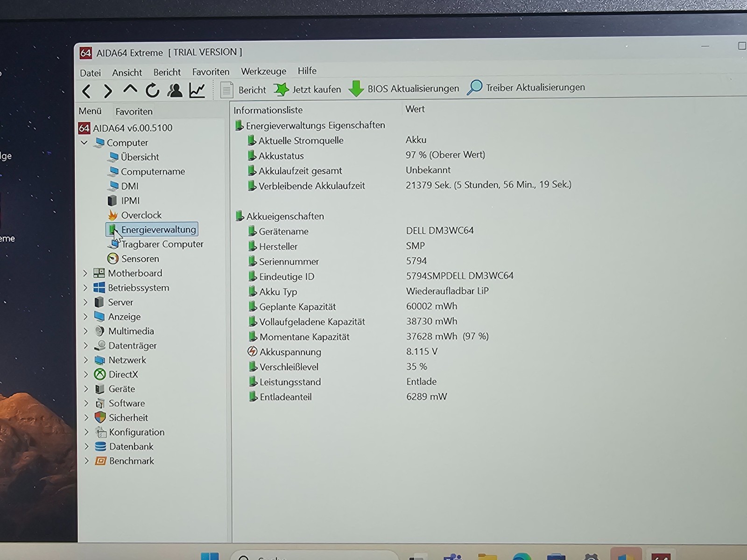
Task: Expand the Benchmark tree node
Action: pyautogui.click(x=87, y=461)
